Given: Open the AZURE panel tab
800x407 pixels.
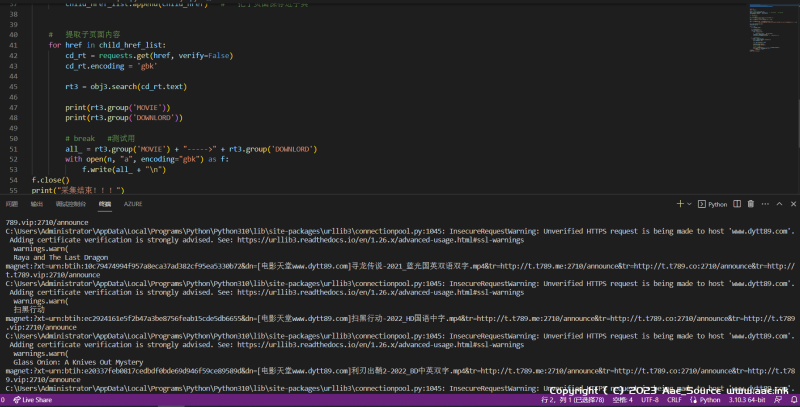Looking at the screenshot, I should coord(133,203).
